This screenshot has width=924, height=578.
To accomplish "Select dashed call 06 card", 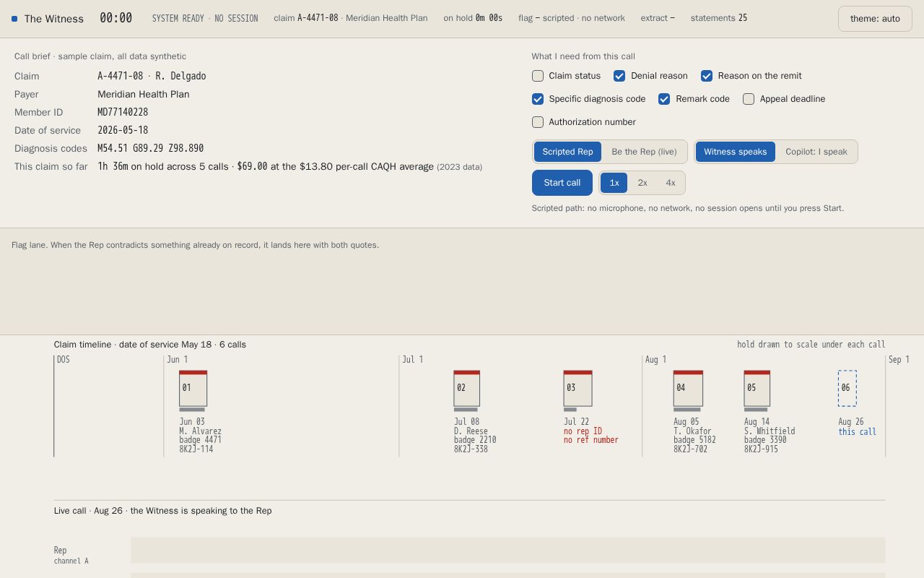I will (847, 388).
